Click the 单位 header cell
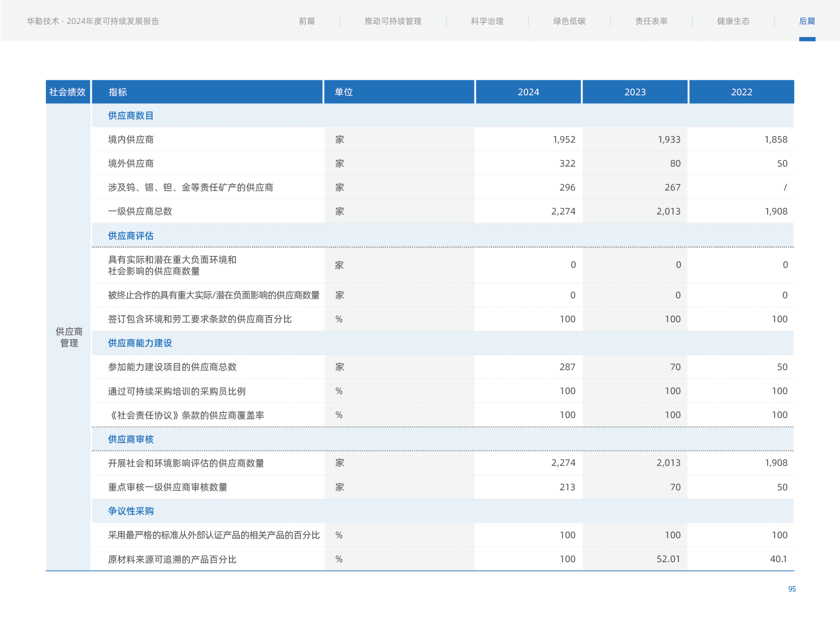Screen dimensions: 840x619 (344, 92)
